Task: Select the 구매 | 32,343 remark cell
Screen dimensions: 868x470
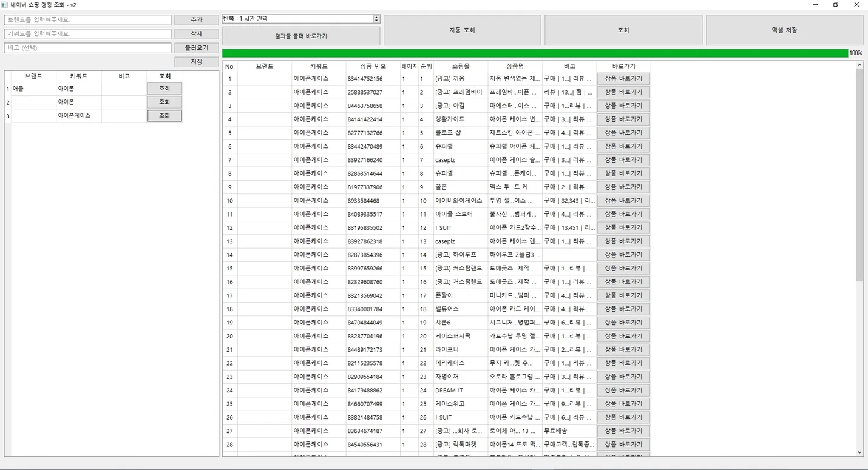Action: point(569,200)
